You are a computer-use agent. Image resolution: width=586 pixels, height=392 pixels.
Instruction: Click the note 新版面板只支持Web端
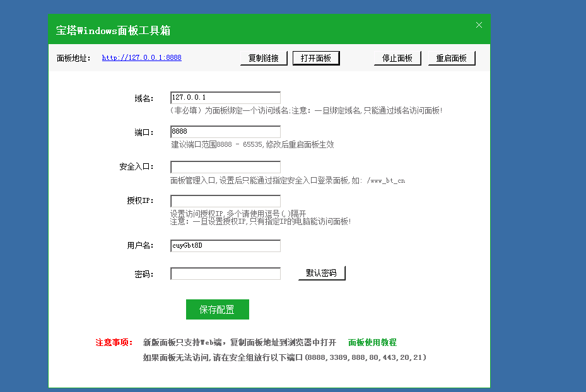coord(240,342)
